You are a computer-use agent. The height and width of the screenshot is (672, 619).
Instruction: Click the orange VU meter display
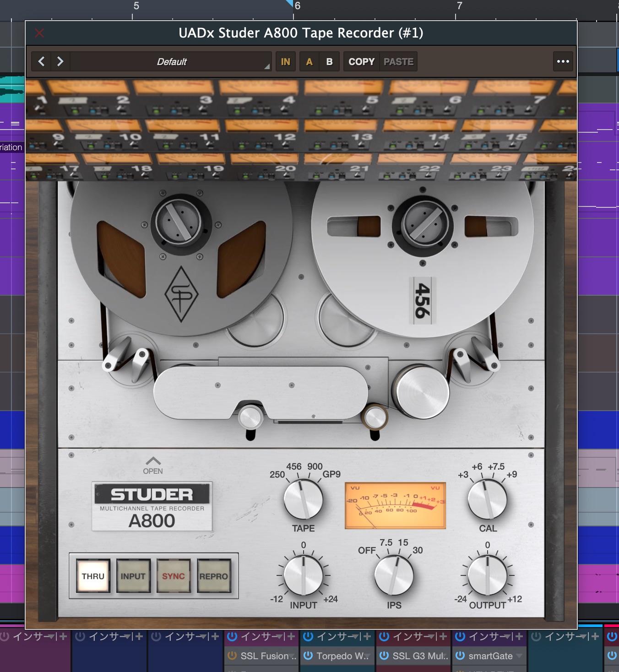(395, 505)
